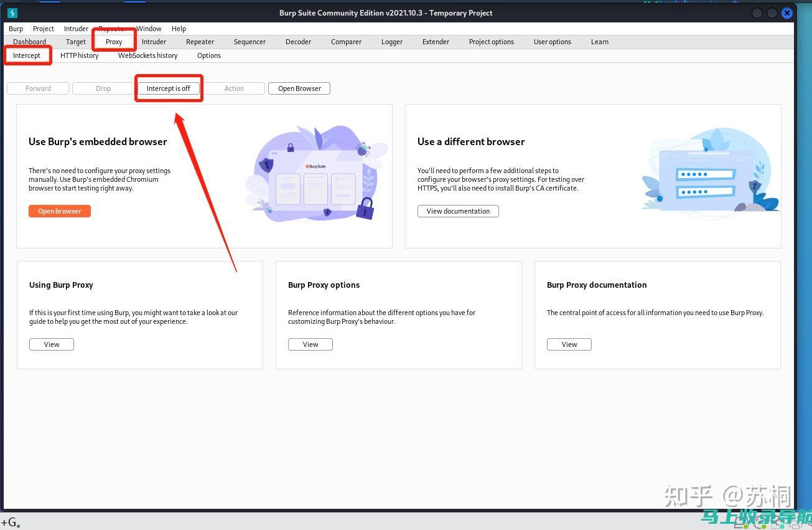The image size is (812, 530).
Task: Select the Intercept sub-tab
Action: click(x=27, y=55)
